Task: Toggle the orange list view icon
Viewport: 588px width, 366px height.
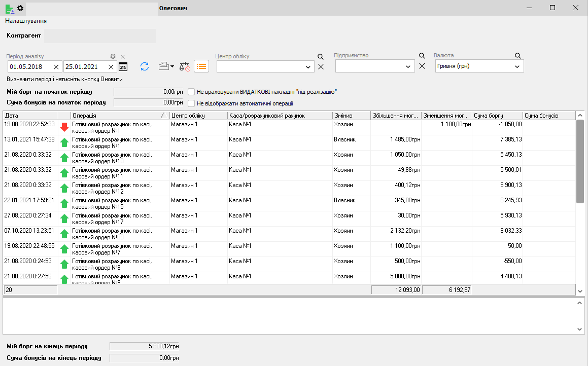Action: [201, 67]
